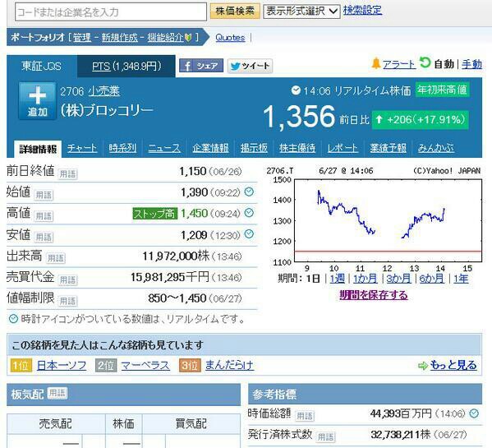Open the チャート tab
The image size is (492, 448).
[x=82, y=148]
